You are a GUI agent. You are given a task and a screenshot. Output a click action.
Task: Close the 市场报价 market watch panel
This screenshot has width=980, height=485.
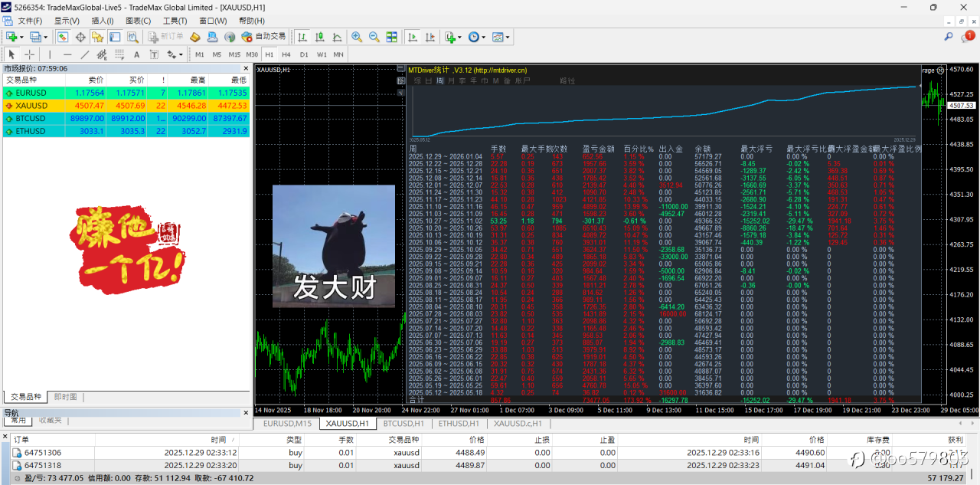point(244,68)
